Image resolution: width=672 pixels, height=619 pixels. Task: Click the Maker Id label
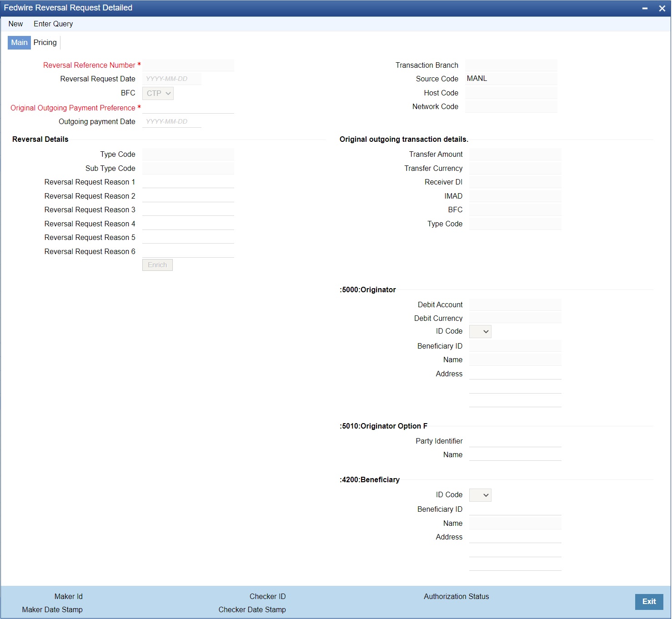69,596
